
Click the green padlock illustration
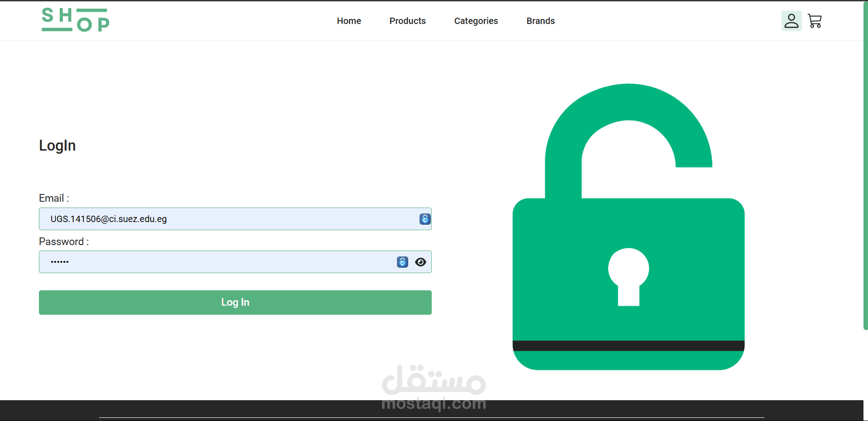point(629,227)
